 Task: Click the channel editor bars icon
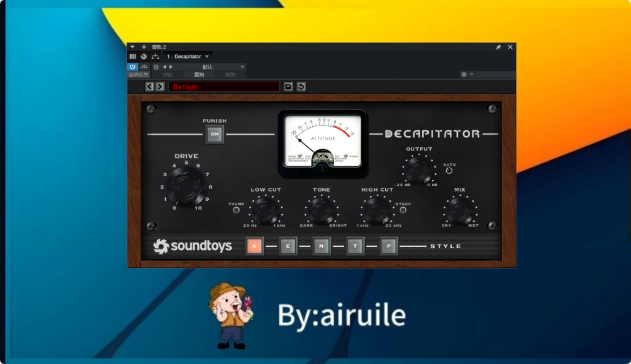click(x=133, y=57)
